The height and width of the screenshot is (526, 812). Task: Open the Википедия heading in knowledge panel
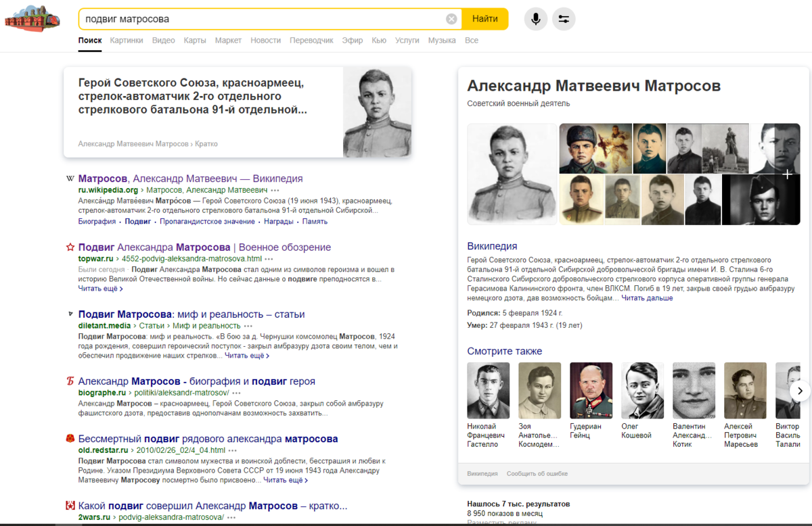(x=492, y=246)
